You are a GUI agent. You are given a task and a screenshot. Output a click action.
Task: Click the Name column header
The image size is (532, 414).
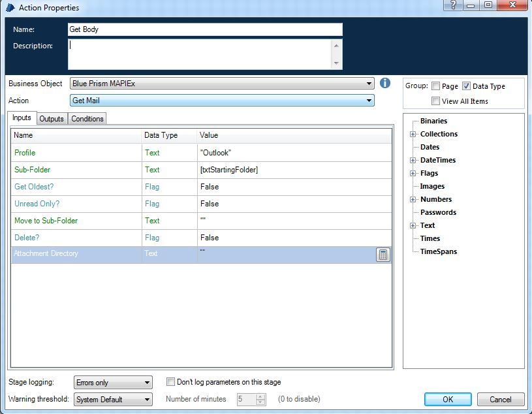(76, 135)
